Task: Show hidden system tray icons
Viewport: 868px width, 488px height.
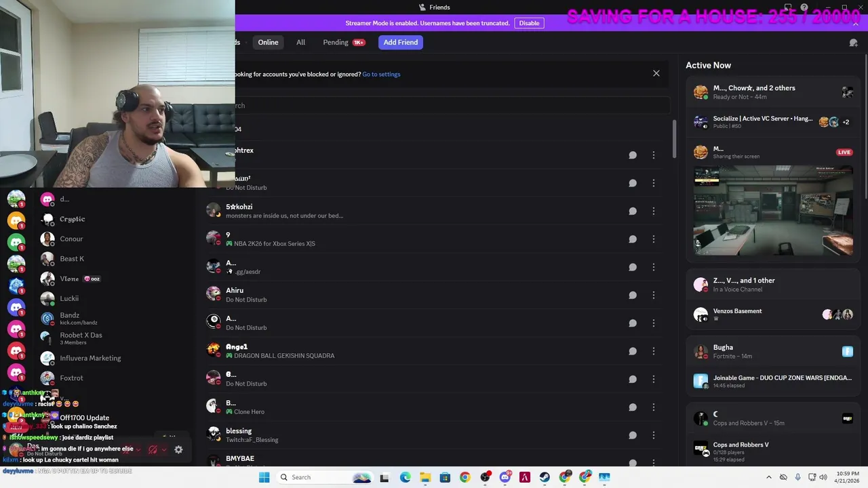Action: click(768, 477)
